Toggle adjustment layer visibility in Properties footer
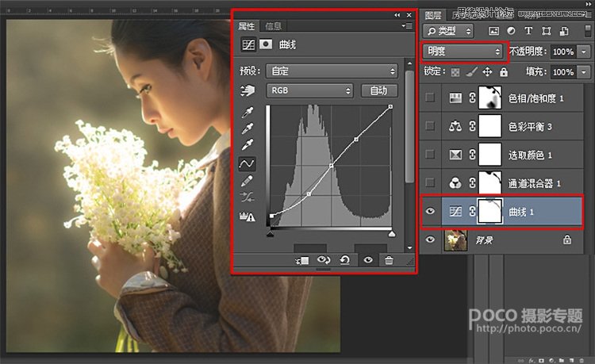The width and height of the screenshot is (595, 364). click(x=367, y=260)
